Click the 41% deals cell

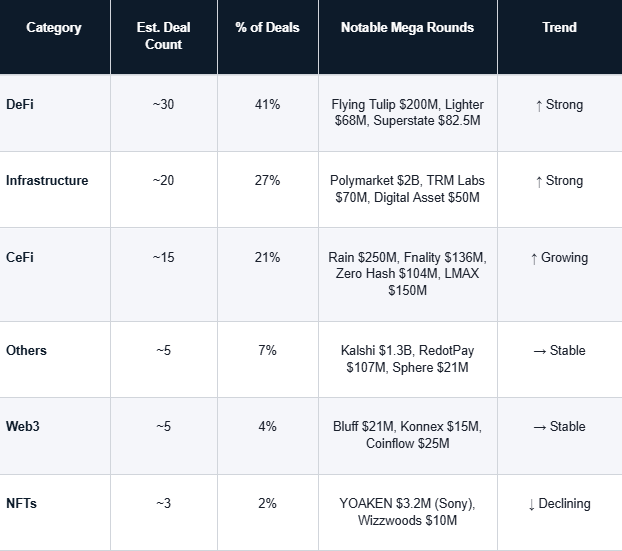[267, 104]
